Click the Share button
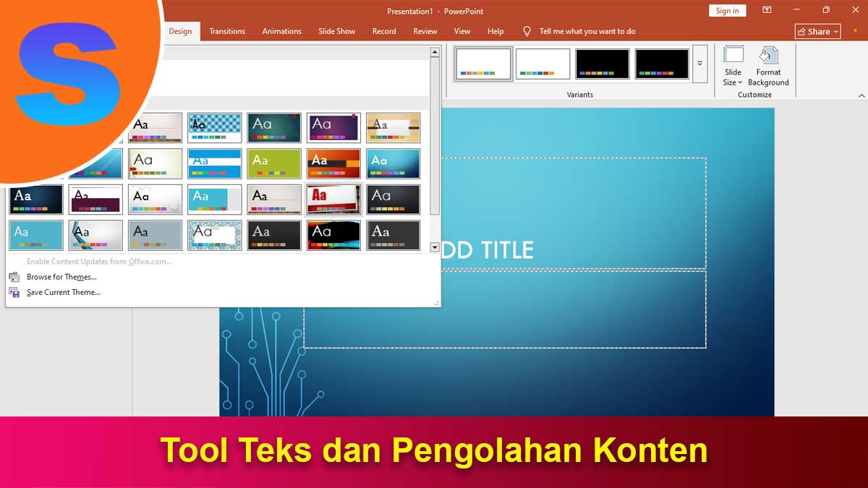The image size is (868, 488). [818, 31]
